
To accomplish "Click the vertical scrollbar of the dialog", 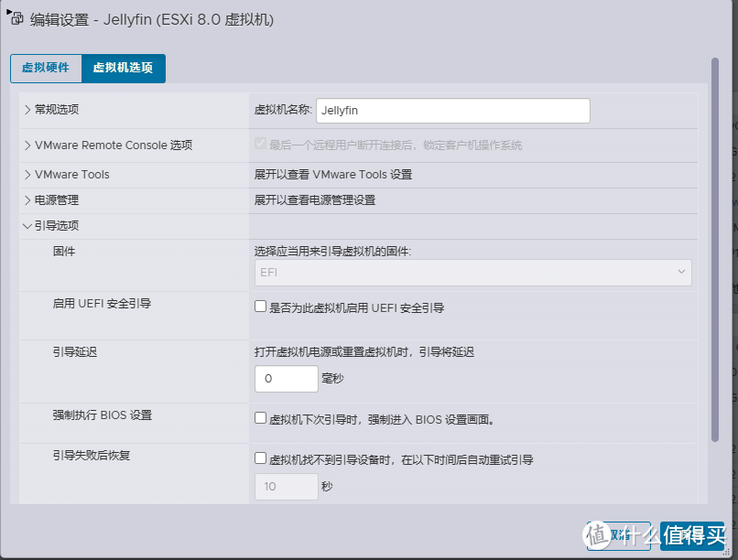I will (715, 250).
